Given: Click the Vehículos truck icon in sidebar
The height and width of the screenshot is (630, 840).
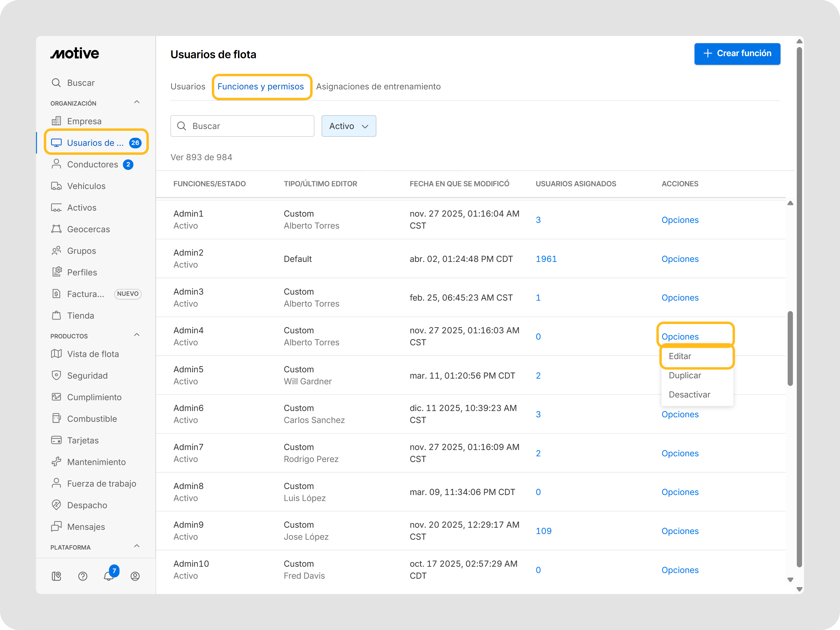Looking at the screenshot, I should click(x=56, y=186).
